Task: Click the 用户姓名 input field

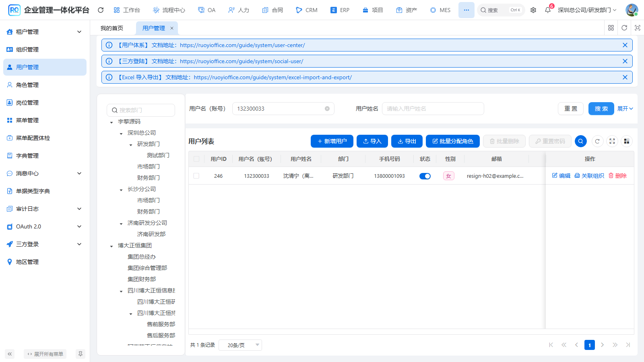Action: [433, 109]
